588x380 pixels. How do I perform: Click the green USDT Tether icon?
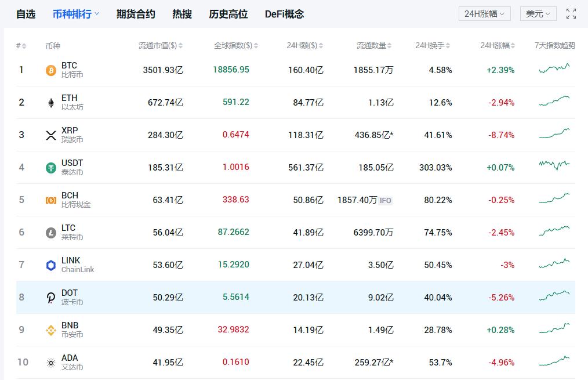click(x=51, y=168)
